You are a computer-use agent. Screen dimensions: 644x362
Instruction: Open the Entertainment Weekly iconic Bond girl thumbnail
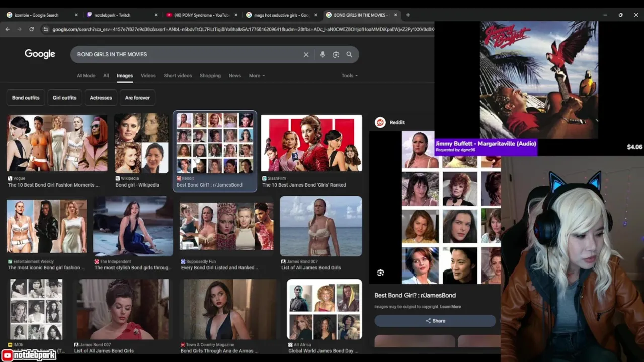(46, 226)
